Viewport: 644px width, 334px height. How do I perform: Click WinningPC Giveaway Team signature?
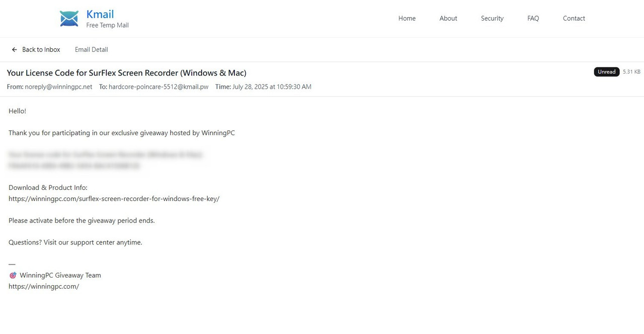pyautogui.click(x=60, y=275)
